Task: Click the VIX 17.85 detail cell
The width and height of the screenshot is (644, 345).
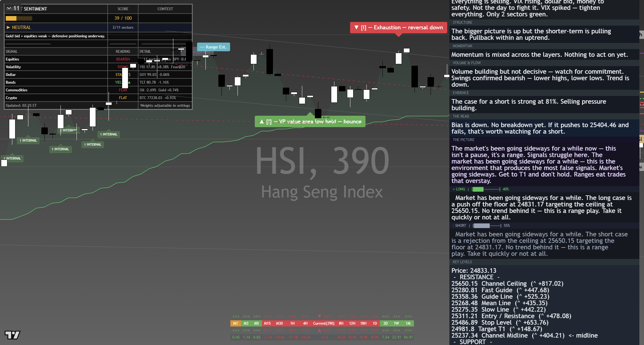Action: (x=165, y=67)
